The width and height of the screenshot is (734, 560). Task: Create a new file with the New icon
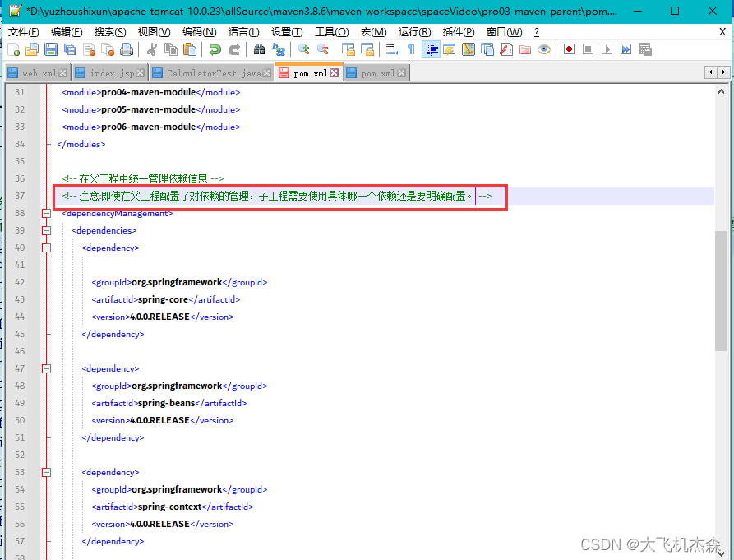(x=13, y=49)
